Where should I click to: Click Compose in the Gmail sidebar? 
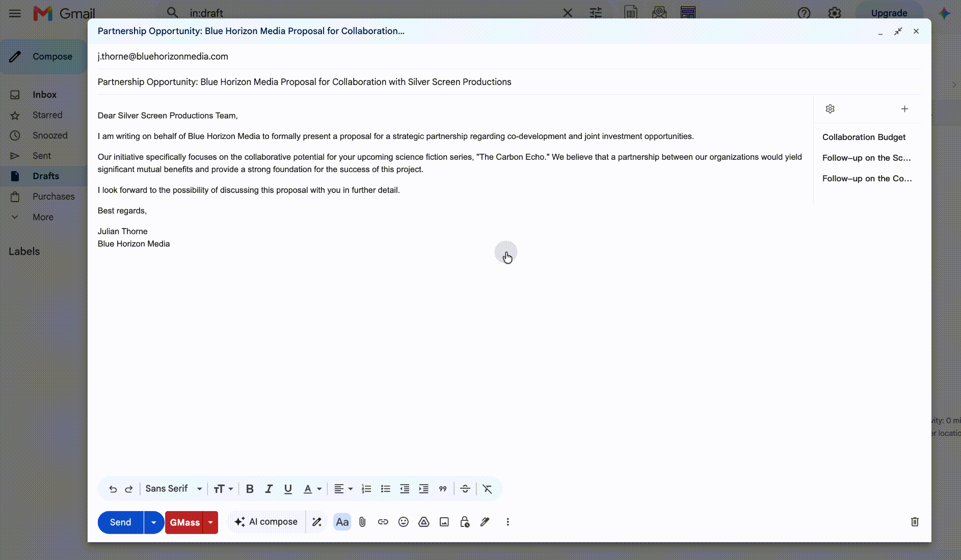pyautogui.click(x=44, y=57)
